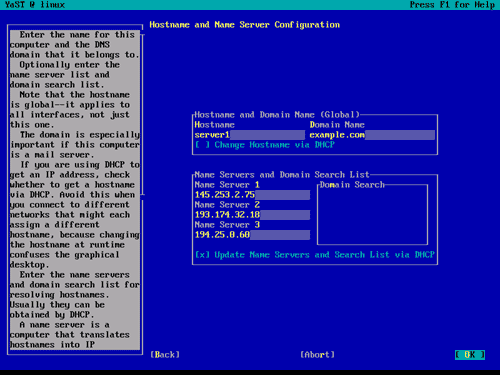Viewport: 500px width, 375px height.
Task: Select the Abort button
Action: coord(317,355)
